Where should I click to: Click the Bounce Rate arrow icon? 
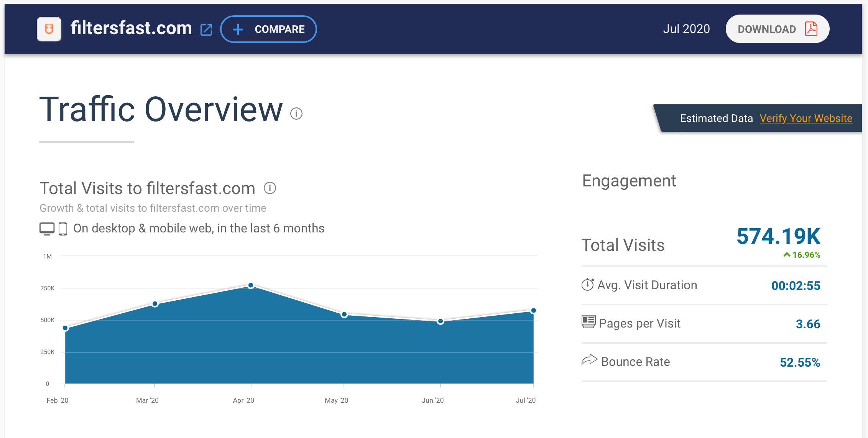(589, 360)
